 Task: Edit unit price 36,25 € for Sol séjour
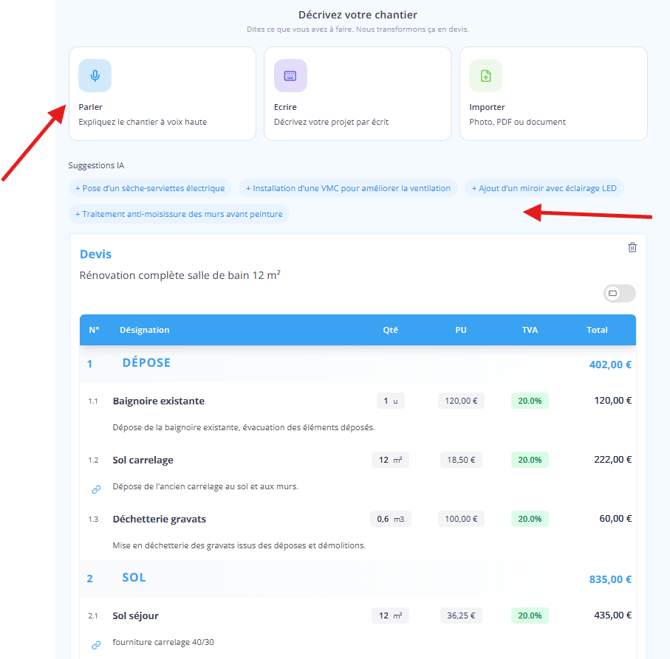click(x=460, y=616)
